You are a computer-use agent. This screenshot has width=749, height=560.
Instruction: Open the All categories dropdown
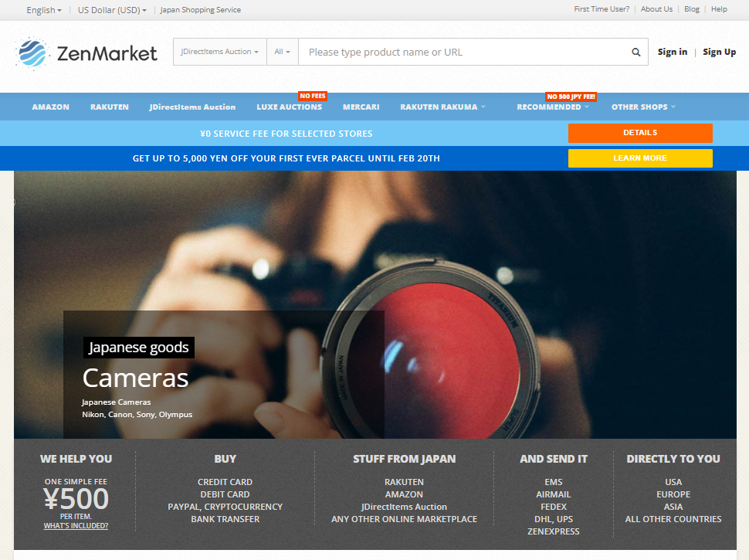tap(283, 52)
